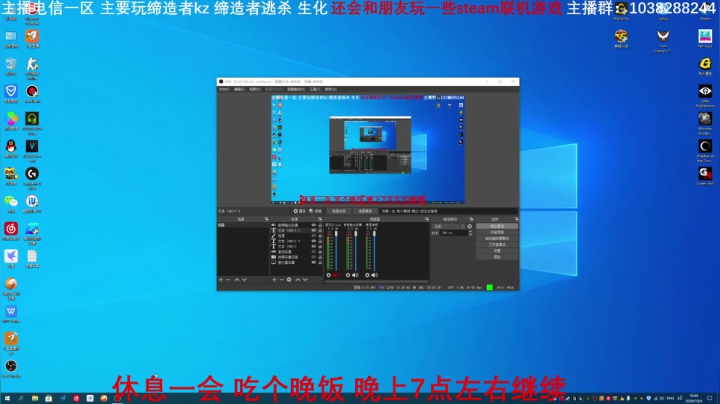Open the Fade transition type dropdown
Screen dimensions: 720x404
(449, 226)
